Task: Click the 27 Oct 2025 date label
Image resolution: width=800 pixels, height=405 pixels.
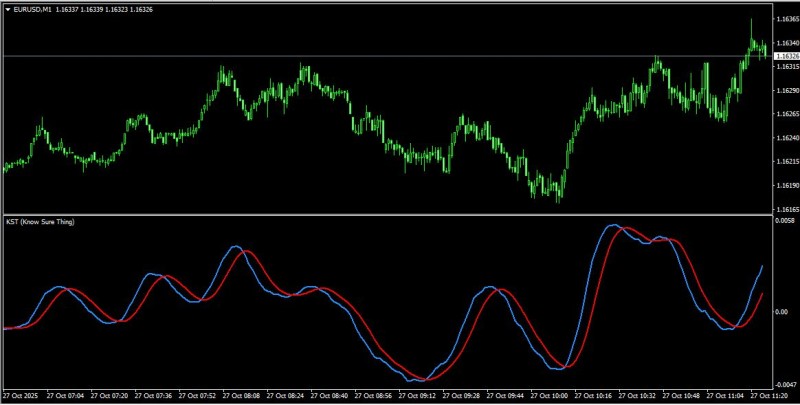Action: click(x=20, y=396)
